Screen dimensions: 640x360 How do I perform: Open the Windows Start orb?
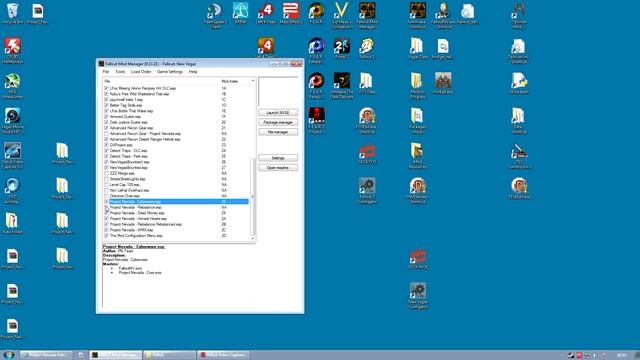click(8, 355)
